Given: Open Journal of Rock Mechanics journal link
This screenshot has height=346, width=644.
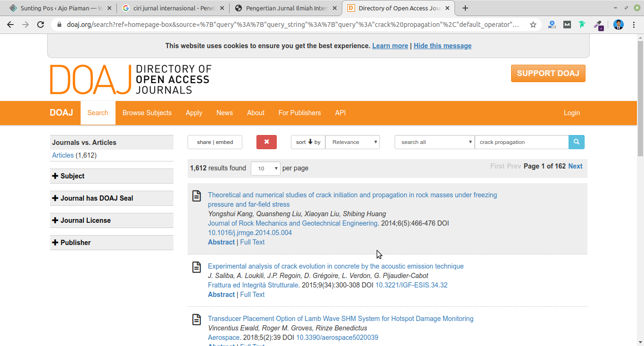Looking at the screenshot, I should click(293, 223).
